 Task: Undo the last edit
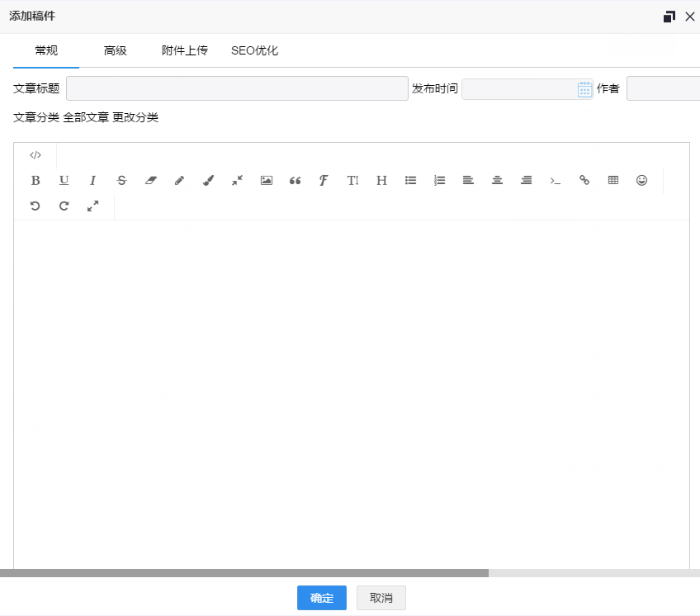click(x=35, y=206)
